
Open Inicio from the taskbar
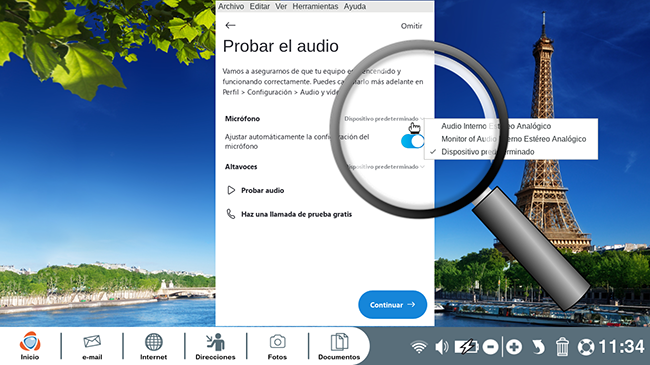click(x=30, y=346)
